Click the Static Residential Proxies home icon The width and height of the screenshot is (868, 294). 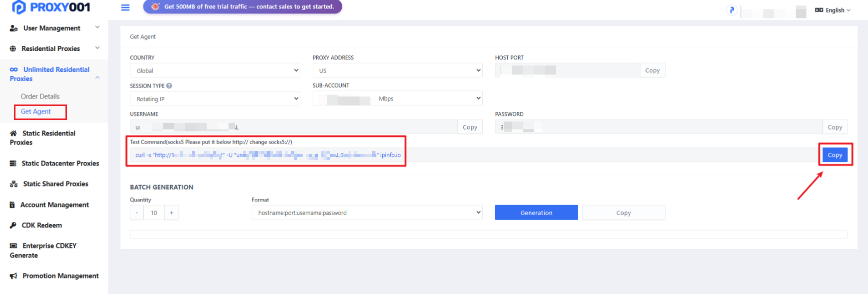tap(13, 133)
